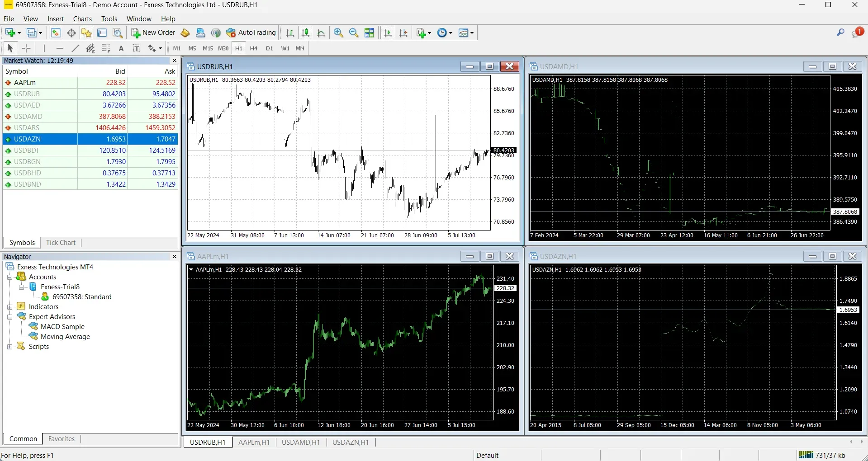Screen dimensions: 868x461
Task: Open MetaEditor from the toolbar
Action: pos(185,33)
